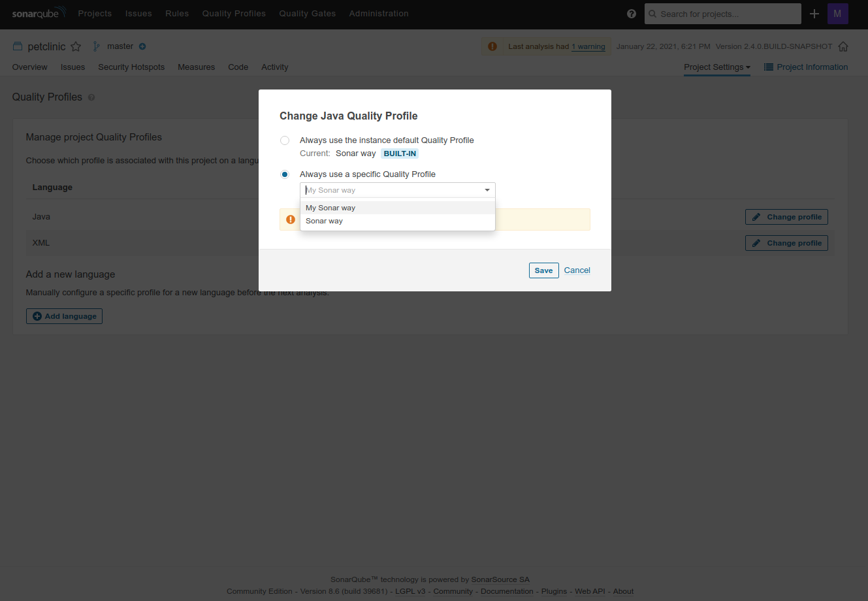This screenshot has width=868, height=601.
Task: Choose 'Sonar way' in the profile dropdown list
Action: click(324, 221)
